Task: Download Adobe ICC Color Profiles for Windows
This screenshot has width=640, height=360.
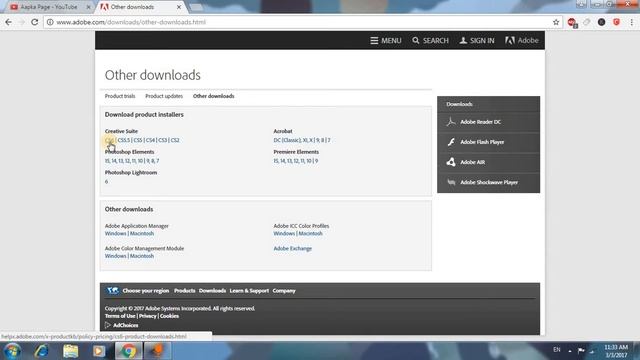Action: click(x=284, y=233)
